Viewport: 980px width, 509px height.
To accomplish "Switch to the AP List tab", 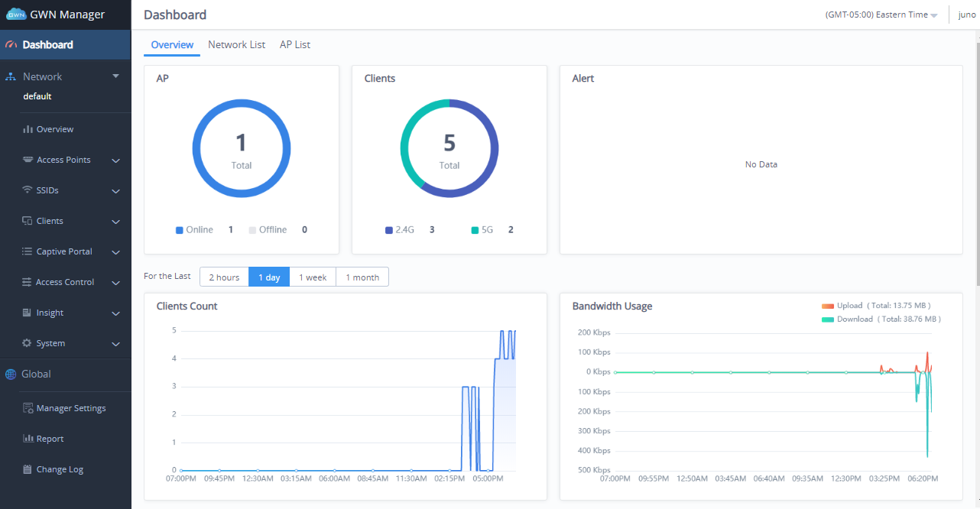I will coord(295,45).
